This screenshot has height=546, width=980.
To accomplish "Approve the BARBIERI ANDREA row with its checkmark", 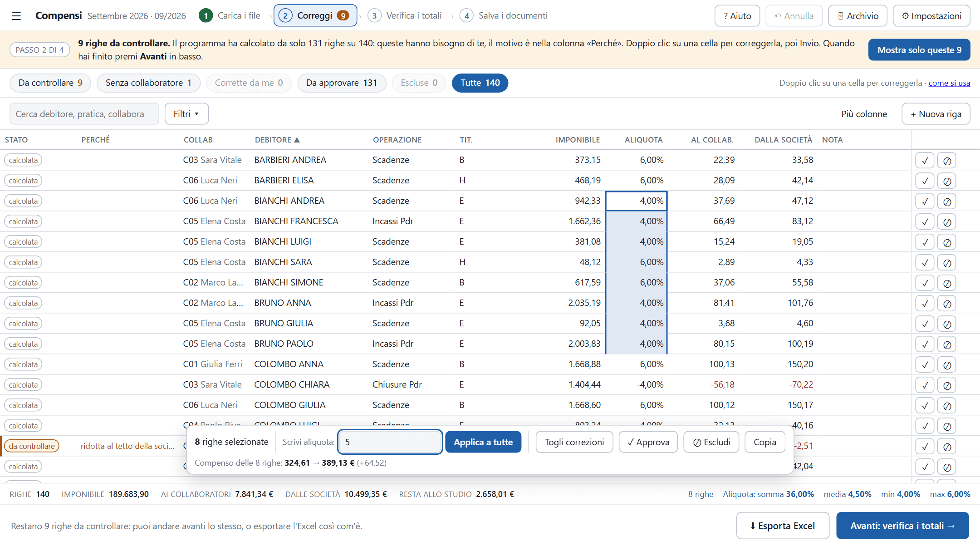I will point(925,160).
